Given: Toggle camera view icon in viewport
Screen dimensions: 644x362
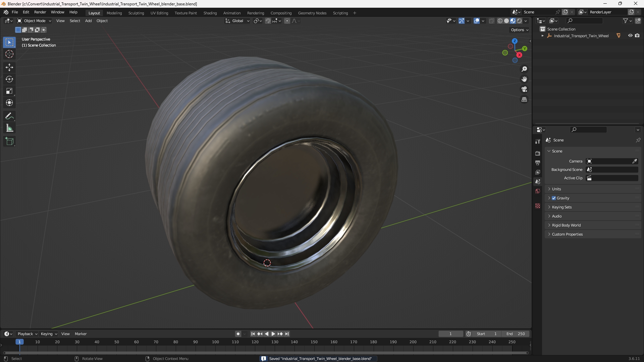Looking at the screenshot, I should click(x=524, y=89).
